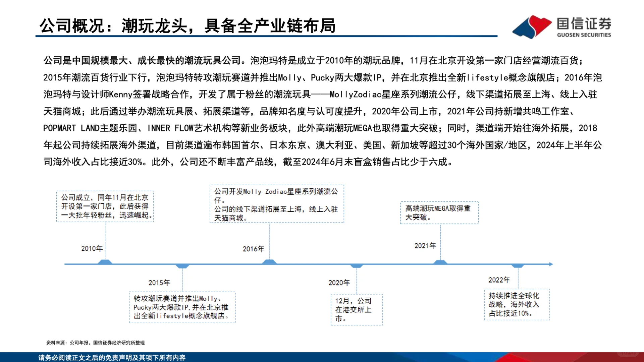Click the 资料来源 source note text
The width and height of the screenshot is (644, 362).
click(x=96, y=343)
